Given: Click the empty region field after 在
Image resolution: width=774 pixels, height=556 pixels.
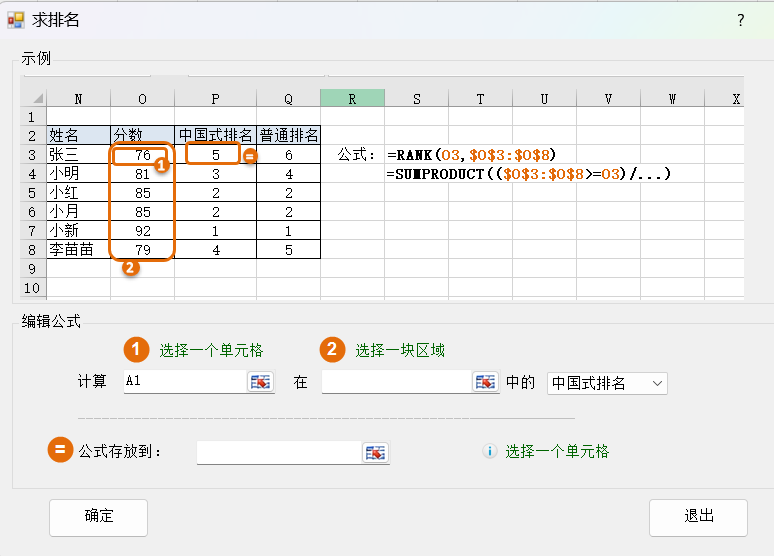Looking at the screenshot, I should [396, 382].
